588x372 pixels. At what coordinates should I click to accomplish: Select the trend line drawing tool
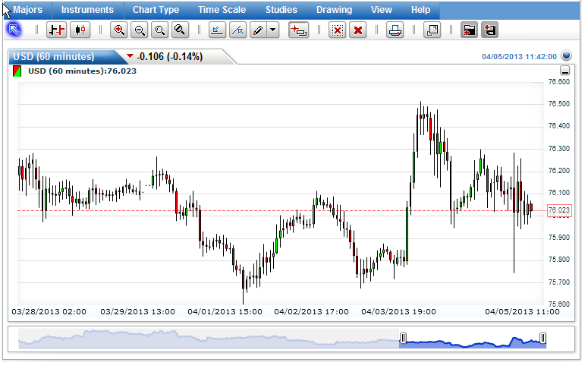click(237, 30)
